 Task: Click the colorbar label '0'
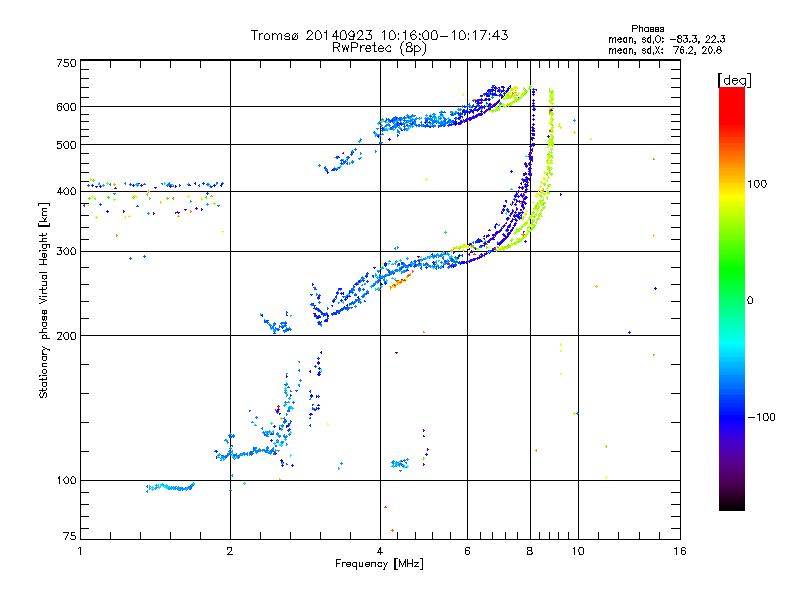(750, 300)
